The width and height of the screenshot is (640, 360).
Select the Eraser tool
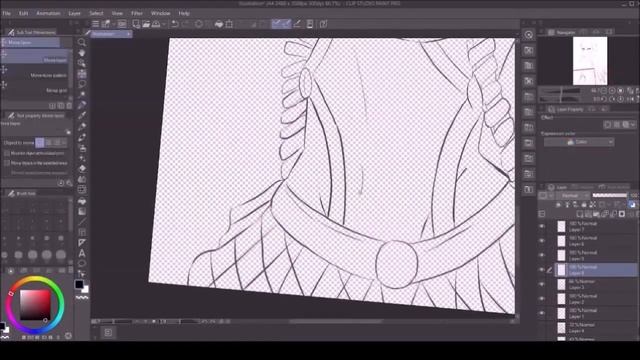(x=82, y=169)
